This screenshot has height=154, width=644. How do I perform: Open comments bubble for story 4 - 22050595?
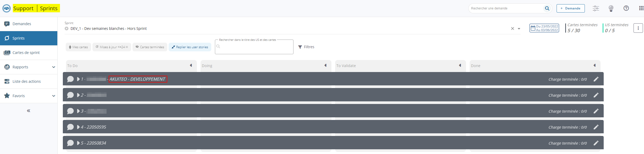coord(70,127)
